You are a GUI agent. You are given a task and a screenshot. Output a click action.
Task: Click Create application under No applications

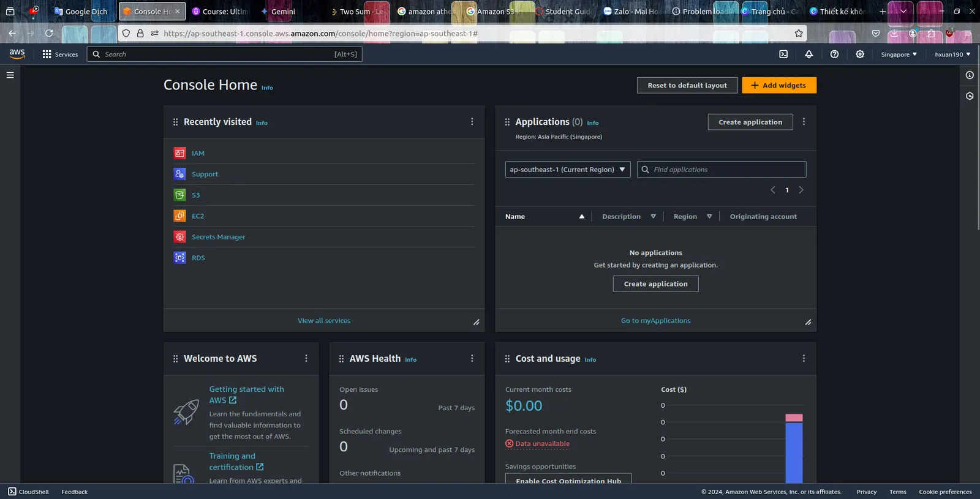(x=655, y=284)
